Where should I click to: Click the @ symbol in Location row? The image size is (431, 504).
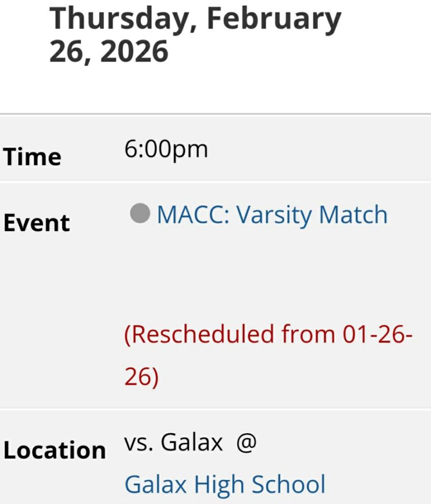tap(246, 443)
